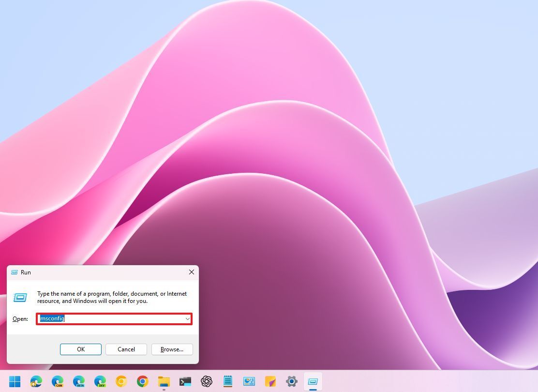This screenshot has width=538, height=392.
Task: Launch Microsoft Edge stable from taskbar
Action: (x=36, y=381)
